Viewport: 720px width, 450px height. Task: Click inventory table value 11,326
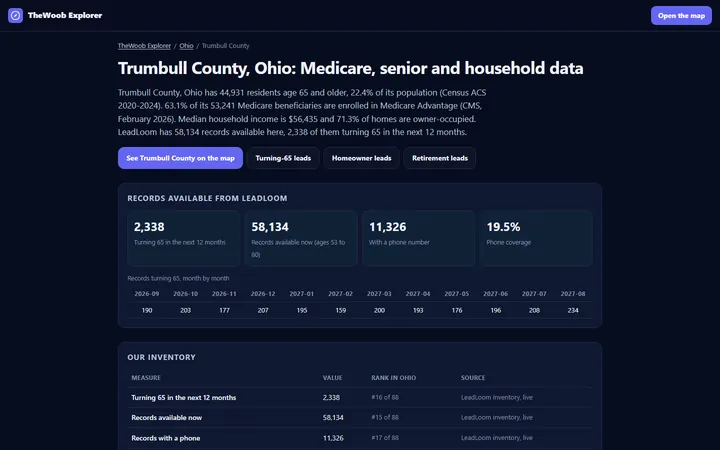coord(333,438)
